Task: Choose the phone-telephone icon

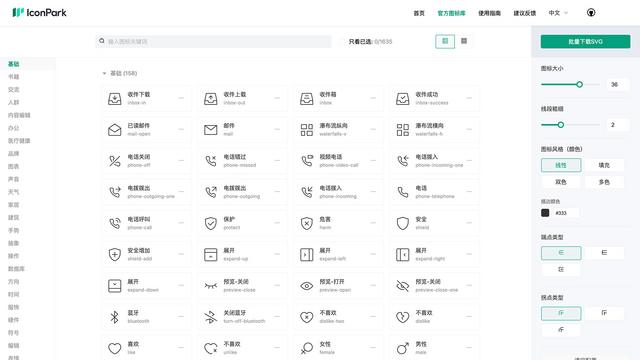Action: pos(402,192)
